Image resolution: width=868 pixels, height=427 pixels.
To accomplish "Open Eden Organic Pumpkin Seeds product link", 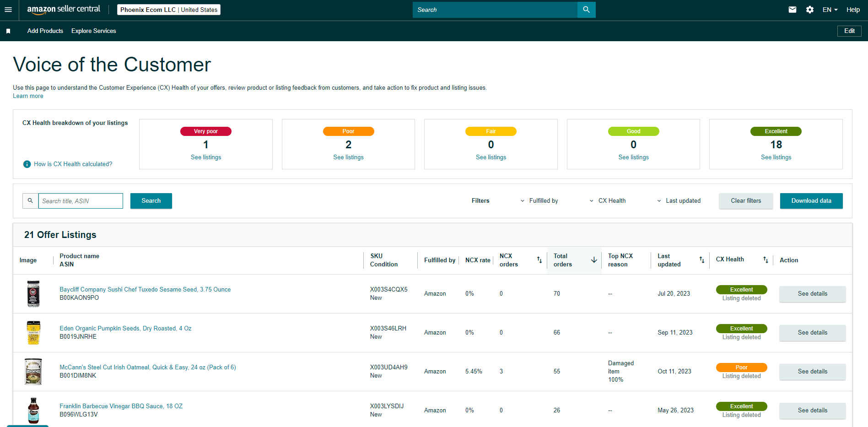I will point(125,329).
